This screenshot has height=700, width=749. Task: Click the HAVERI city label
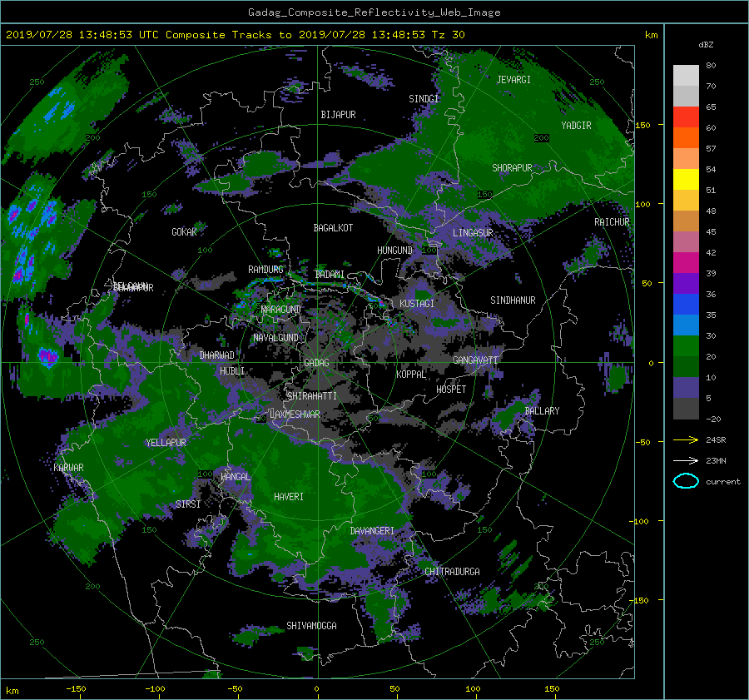click(289, 497)
